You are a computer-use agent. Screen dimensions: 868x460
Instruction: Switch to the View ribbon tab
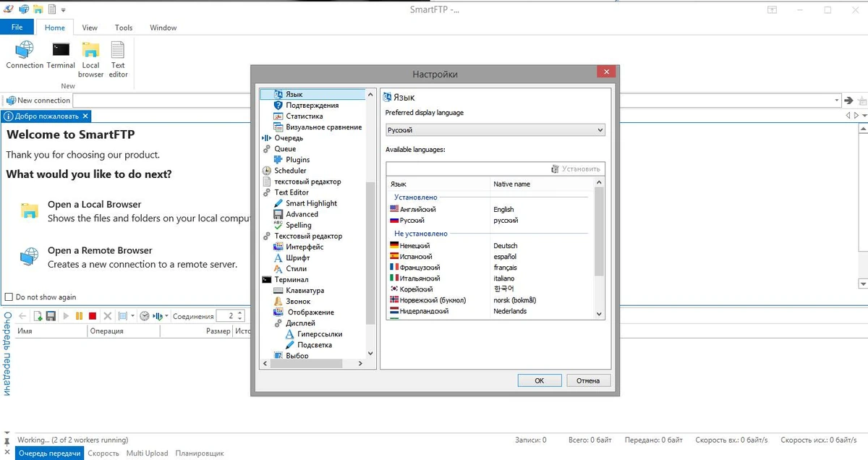coord(90,27)
